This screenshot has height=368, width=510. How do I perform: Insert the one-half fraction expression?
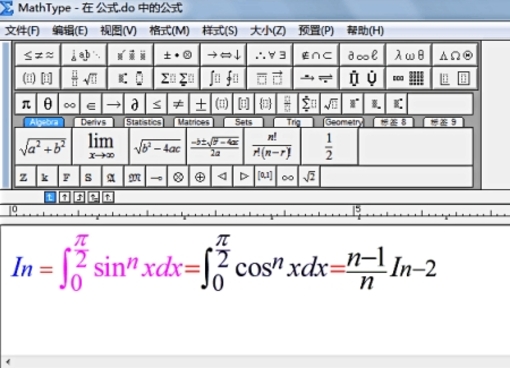pyautogui.click(x=329, y=146)
